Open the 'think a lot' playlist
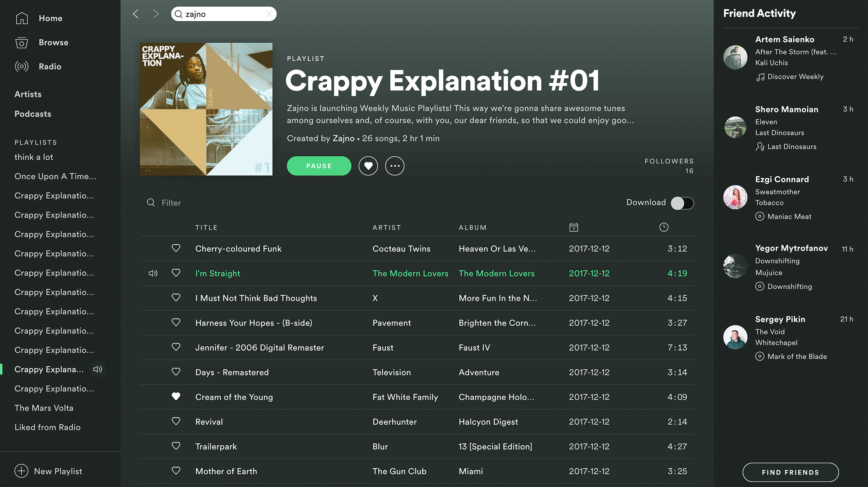The height and width of the screenshot is (487, 868). (x=34, y=157)
